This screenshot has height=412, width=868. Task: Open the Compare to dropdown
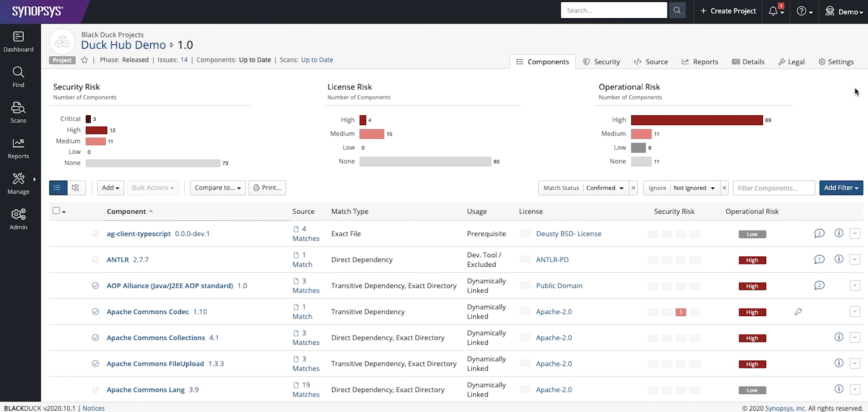click(218, 188)
